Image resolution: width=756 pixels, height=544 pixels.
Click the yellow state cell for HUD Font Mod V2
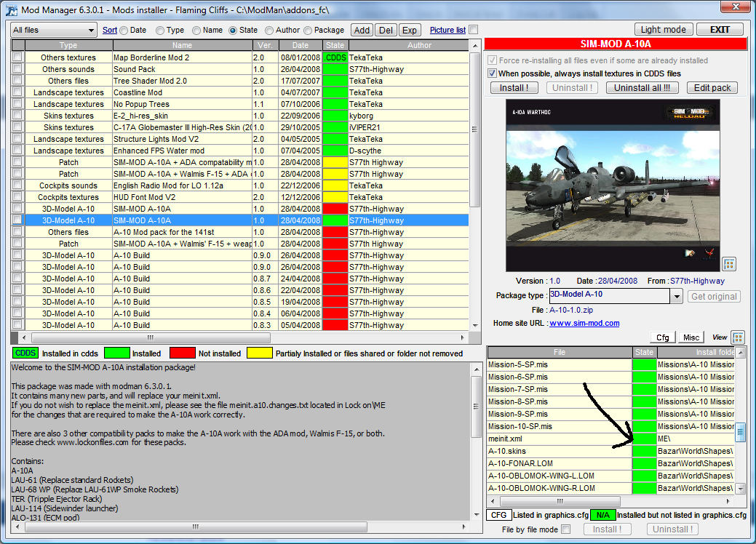[335, 197]
